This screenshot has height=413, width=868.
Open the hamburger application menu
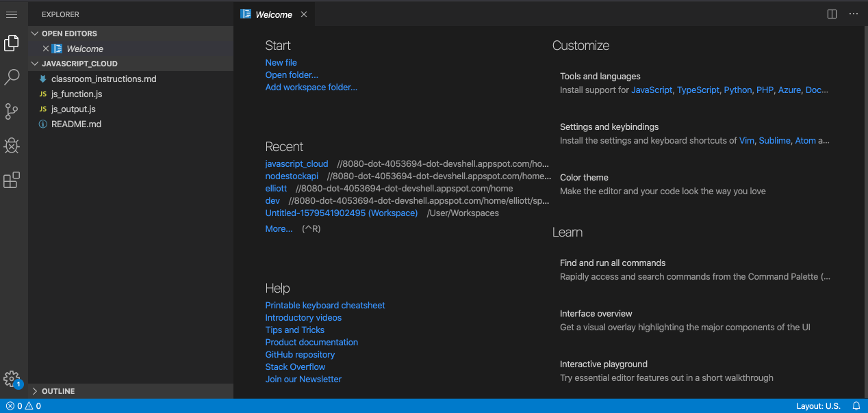12,14
